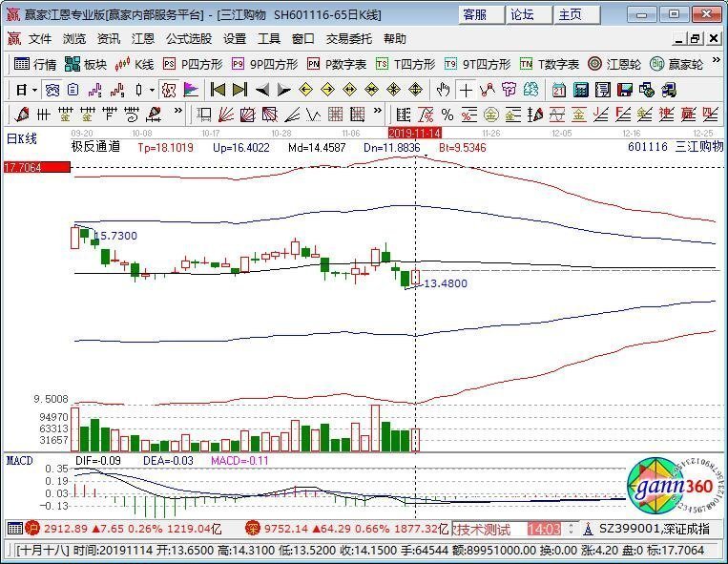
Task: Click the 论坛 forum button
Action: click(529, 15)
